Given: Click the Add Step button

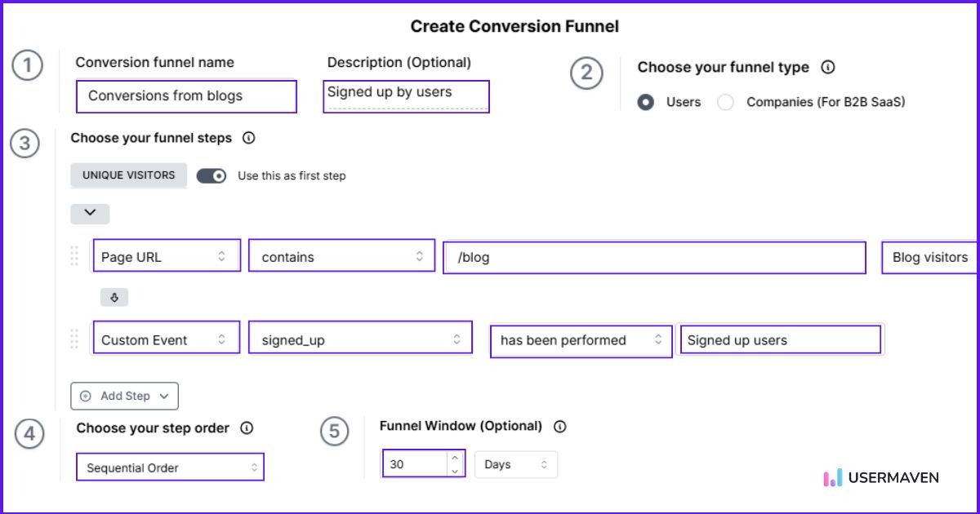Looking at the screenshot, I should click(124, 396).
